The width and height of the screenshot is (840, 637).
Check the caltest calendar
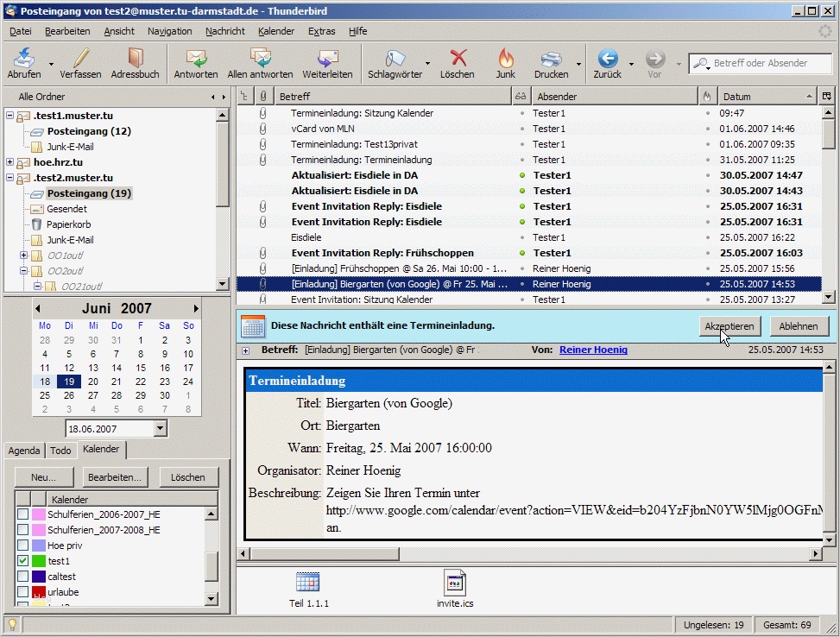click(23, 577)
